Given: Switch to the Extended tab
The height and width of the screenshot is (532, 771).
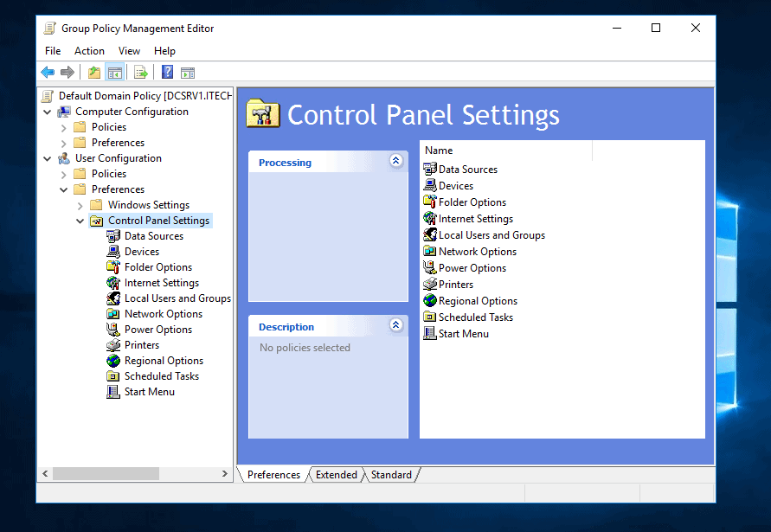Looking at the screenshot, I should coord(336,475).
